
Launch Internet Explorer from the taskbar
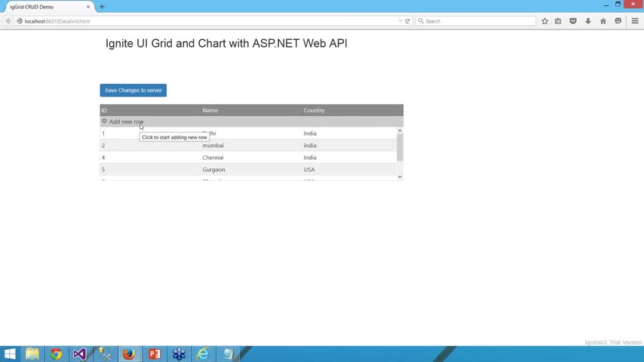click(x=203, y=354)
